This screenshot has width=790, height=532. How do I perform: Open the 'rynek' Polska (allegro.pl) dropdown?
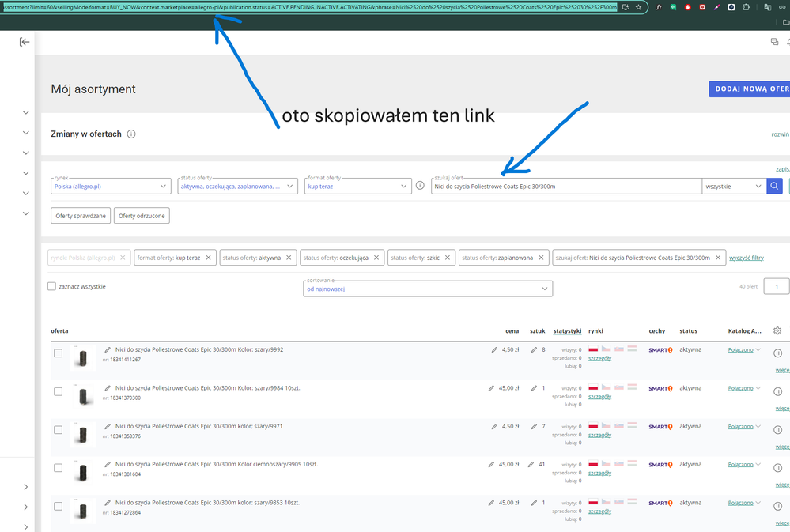(x=110, y=187)
